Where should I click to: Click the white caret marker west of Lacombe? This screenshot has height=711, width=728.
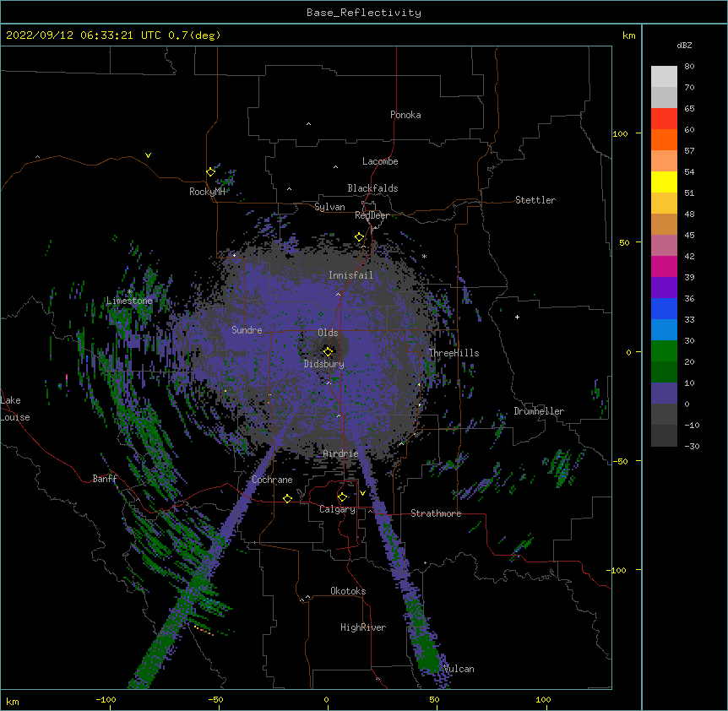point(335,166)
